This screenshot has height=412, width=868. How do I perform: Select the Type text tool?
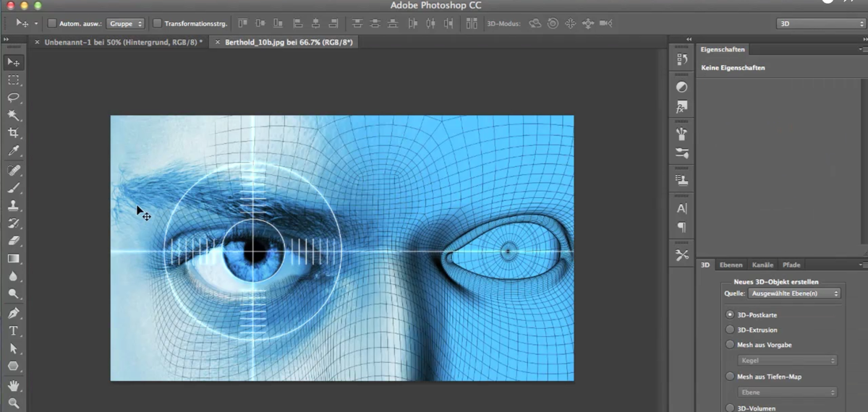[x=13, y=331]
